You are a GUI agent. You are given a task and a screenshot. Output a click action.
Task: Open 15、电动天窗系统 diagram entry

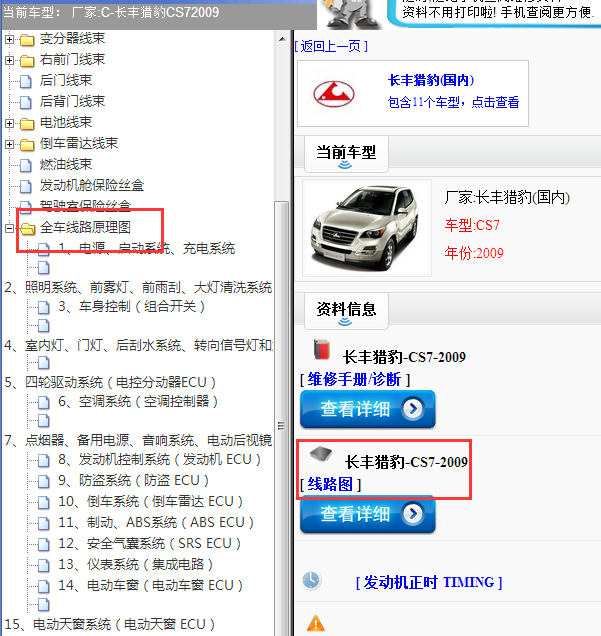pyautogui.click(x=109, y=624)
